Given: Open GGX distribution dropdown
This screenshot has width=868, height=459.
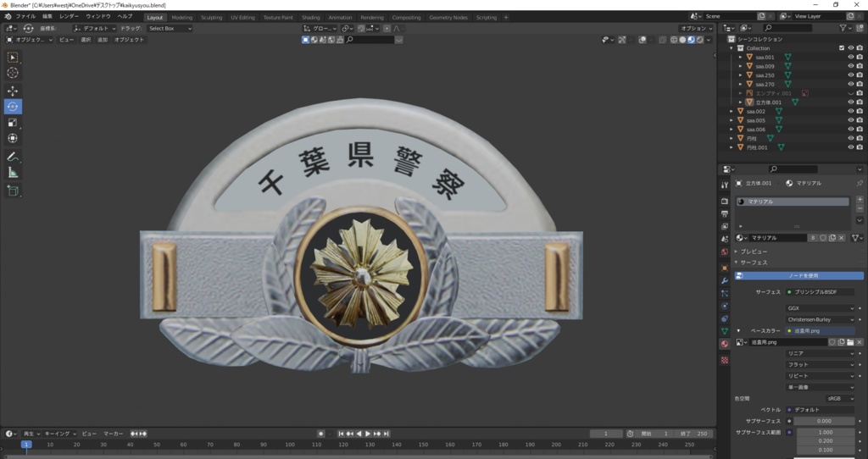Looking at the screenshot, I should 820,308.
